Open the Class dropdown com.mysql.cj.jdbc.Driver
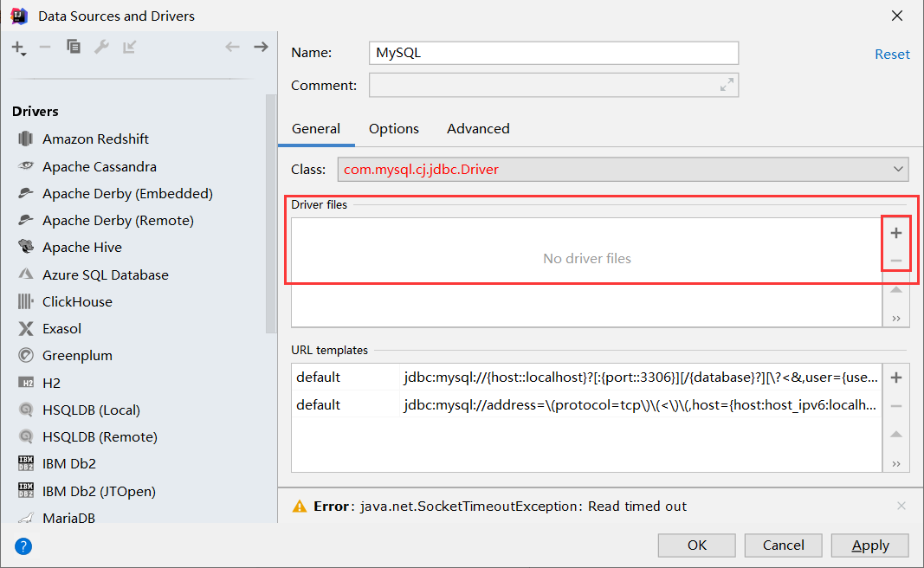 (624, 169)
